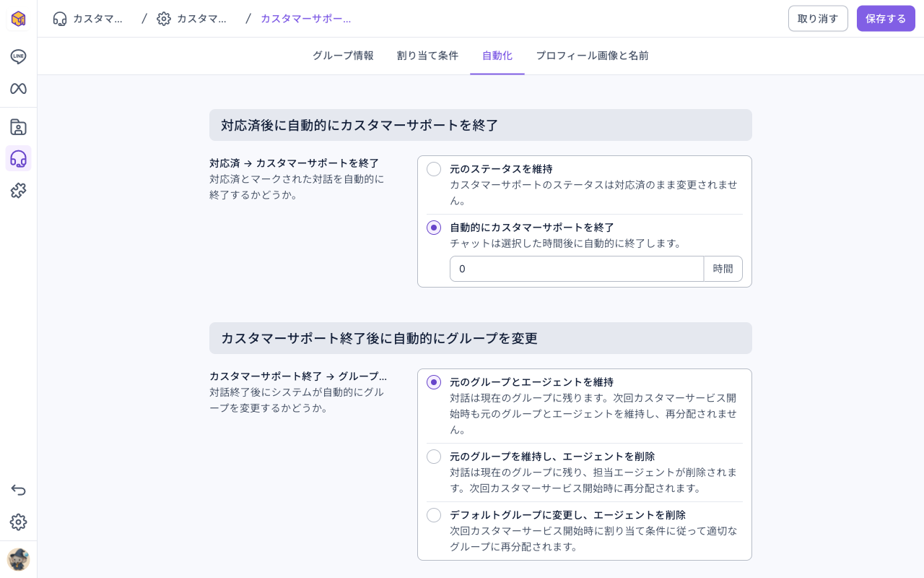Open first カスタマ... breadcrumb link

[x=97, y=19]
